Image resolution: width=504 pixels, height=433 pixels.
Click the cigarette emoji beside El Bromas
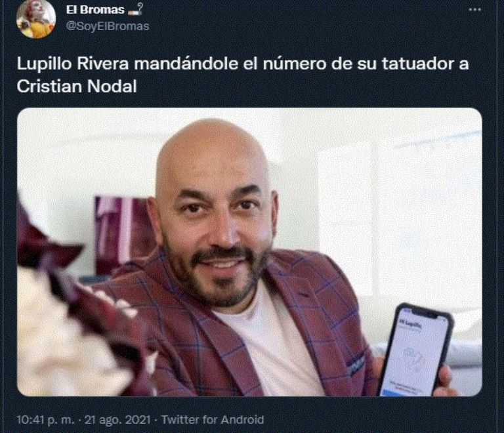(135, 9)
